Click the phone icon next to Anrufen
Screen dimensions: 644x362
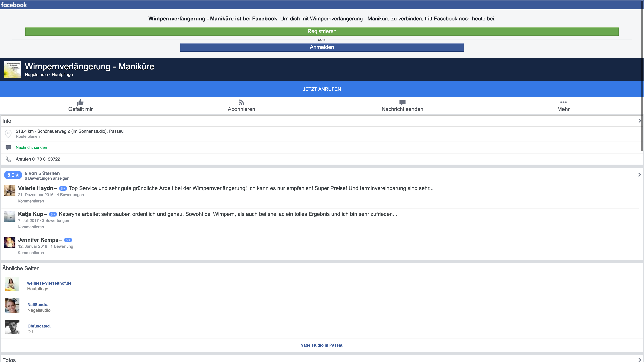tap(8, 159)
